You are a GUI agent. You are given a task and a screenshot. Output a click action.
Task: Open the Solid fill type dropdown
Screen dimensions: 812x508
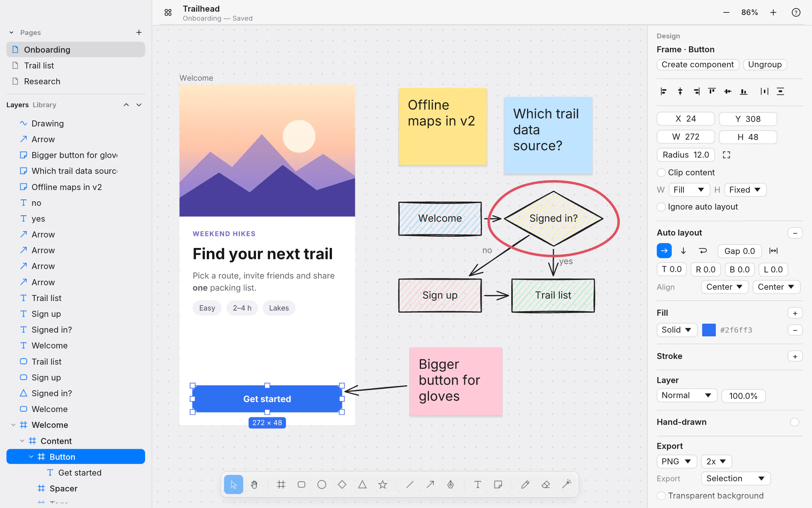(677, 330)
